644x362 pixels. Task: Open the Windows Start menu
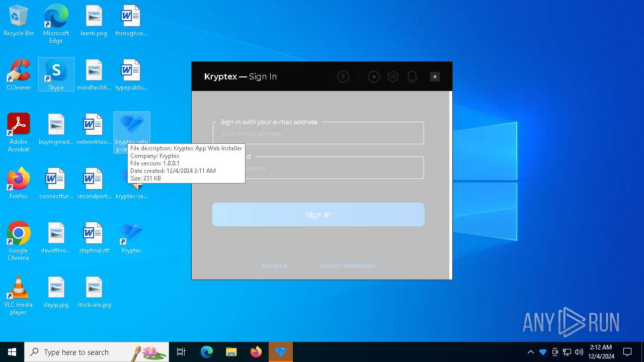pos(12,352)
